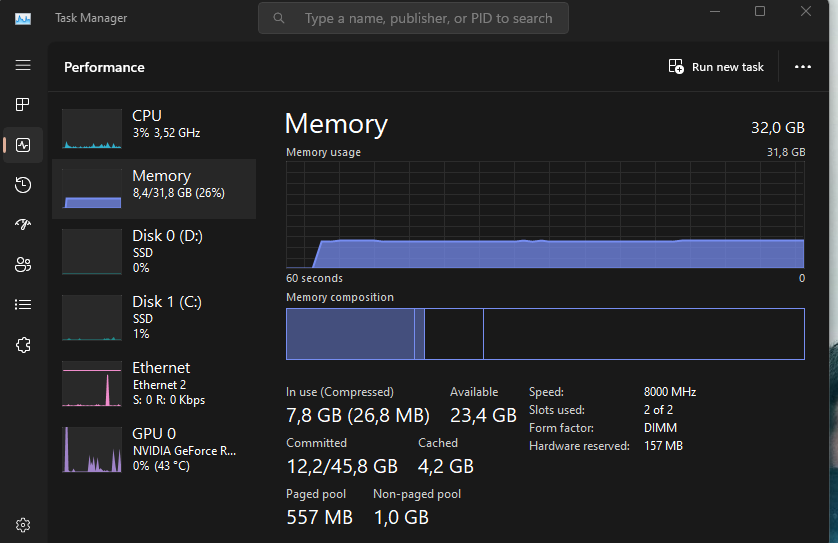Select the CPU performance entry
This screenshot has height=543, width=838.
click(x=154, y=128)
